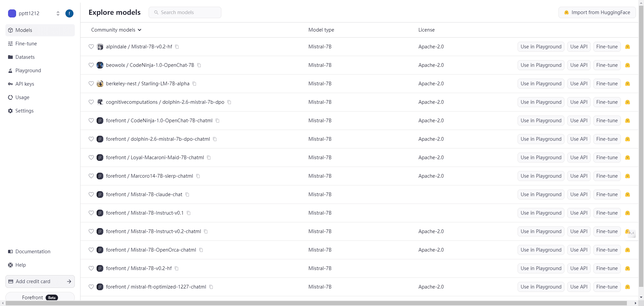
Task: Favorite the Mistral-7B-claude-chat model
Action: pyautogui.click(x=91, y=194)
